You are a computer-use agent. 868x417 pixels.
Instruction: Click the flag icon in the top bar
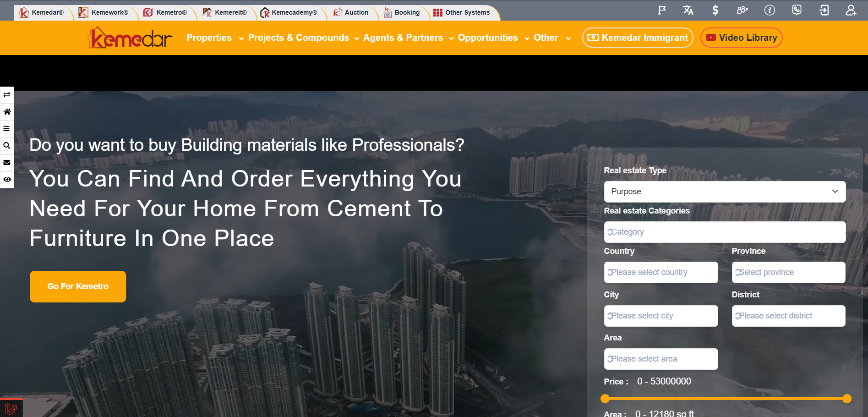[x=662, y=10]
